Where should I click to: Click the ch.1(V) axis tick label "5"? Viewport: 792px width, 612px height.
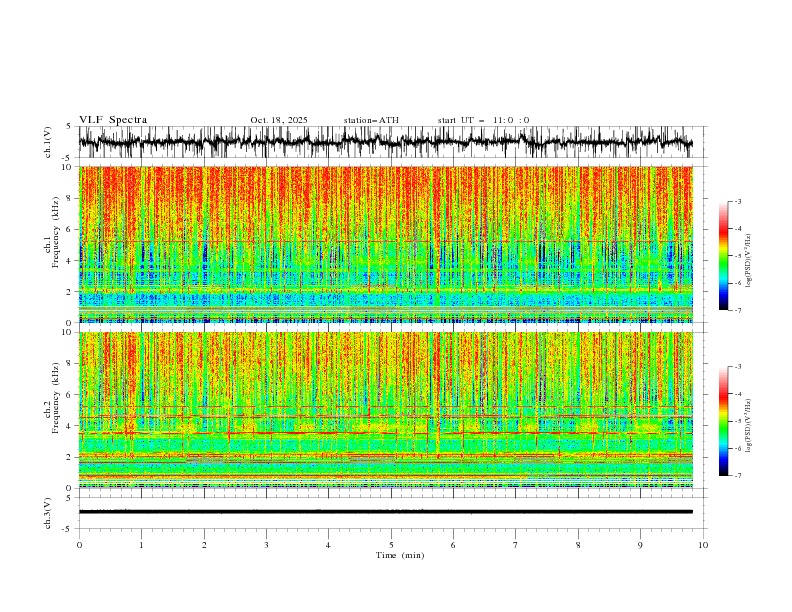68,127
